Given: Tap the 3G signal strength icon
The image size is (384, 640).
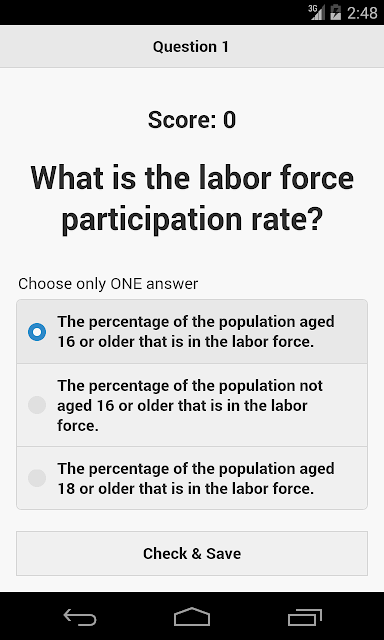Looking at the screenshot, I should click(317, 12).
